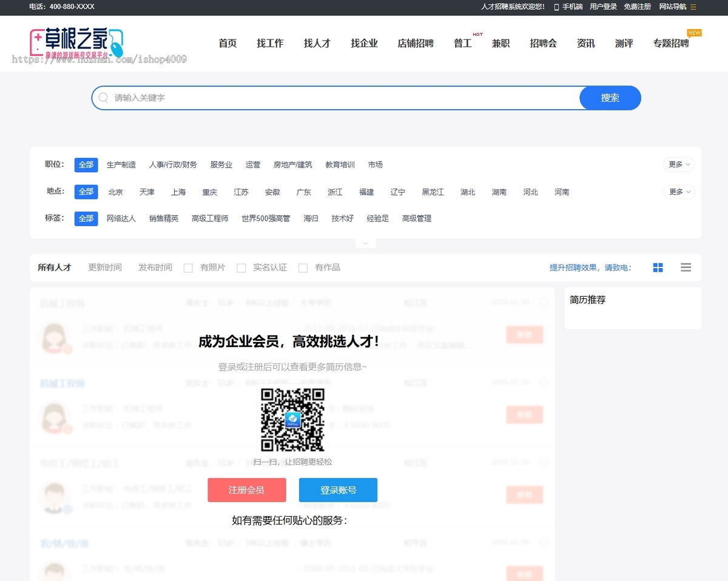Tick the 实名认证 checkbox
Screen dimensions: 728x581
tap(241, 268)
